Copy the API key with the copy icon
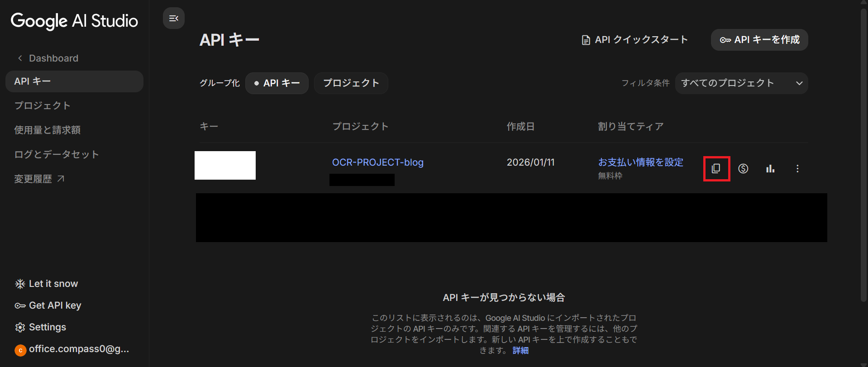Screen dimensions: 868x367 716,169
